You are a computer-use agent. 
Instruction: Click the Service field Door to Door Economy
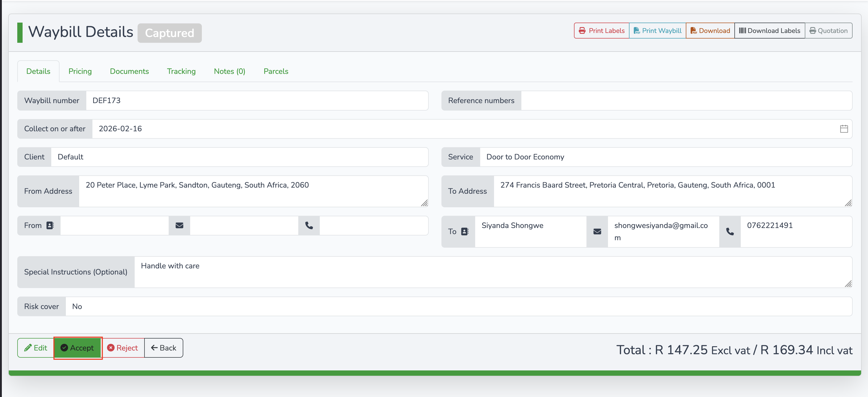point(666,157)
